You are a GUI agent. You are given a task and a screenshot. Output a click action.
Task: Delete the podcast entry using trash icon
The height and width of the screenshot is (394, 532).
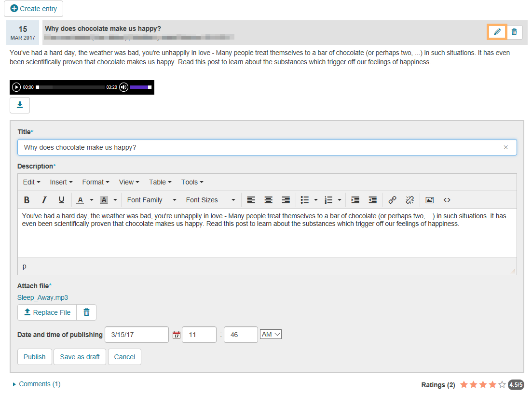[x=514, y=32]
